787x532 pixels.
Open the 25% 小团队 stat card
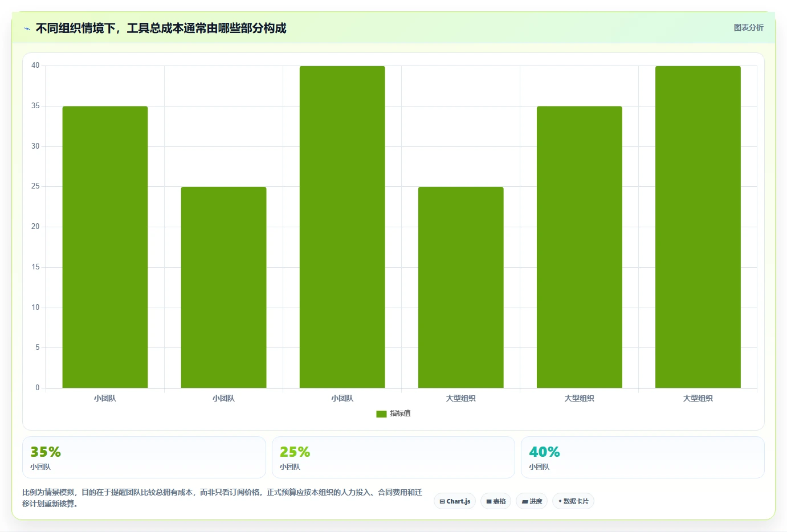(x=393, y=457)
